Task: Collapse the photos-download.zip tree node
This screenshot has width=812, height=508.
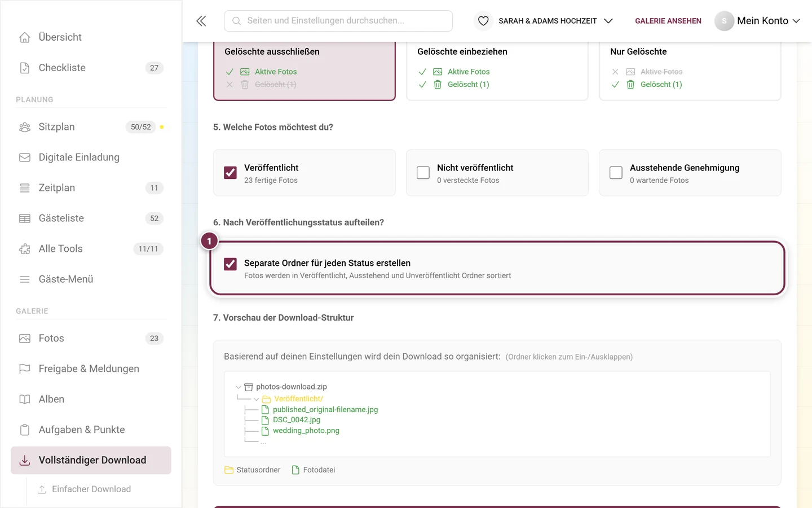Action: click(239, 387)
